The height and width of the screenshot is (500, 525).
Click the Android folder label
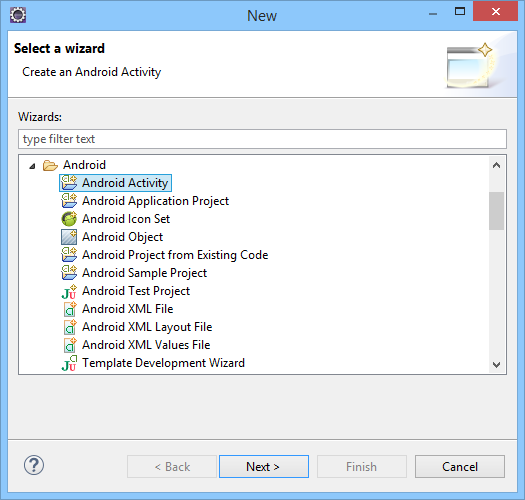[x=84, y=165]
